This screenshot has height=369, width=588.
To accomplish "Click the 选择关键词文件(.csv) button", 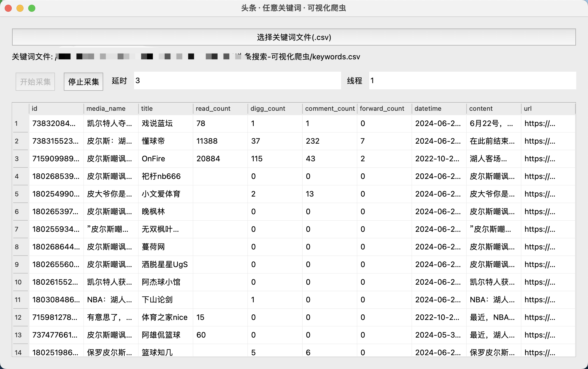I will (x=294, y=37).
